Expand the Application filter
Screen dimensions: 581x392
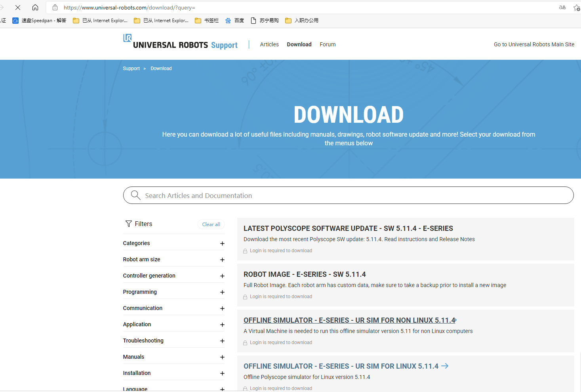click(x=173, y=324)
